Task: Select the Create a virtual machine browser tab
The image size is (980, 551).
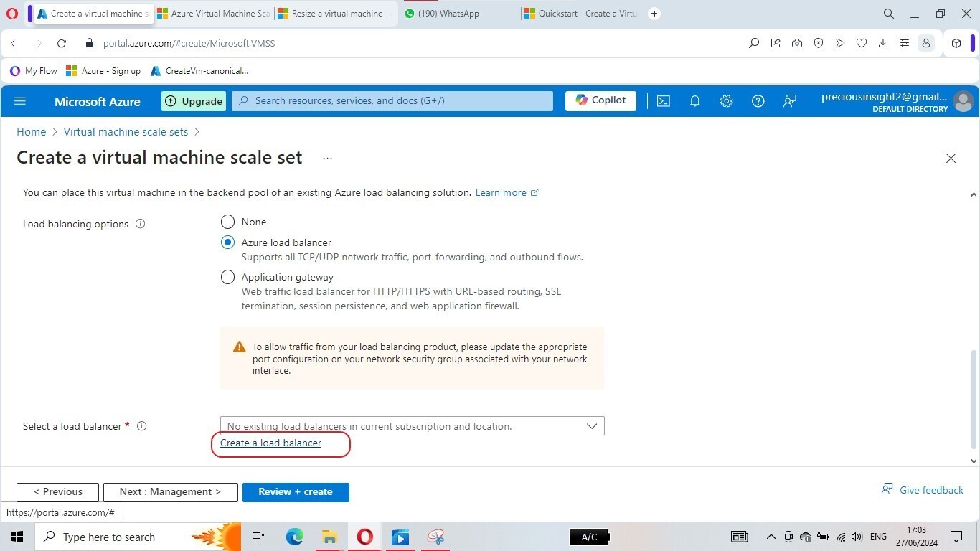Action: coord(93,14)
